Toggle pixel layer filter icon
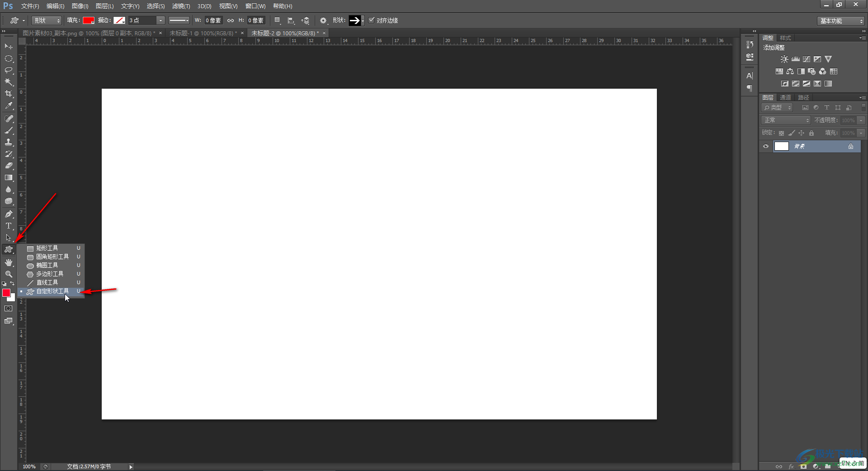 (805, 108)
